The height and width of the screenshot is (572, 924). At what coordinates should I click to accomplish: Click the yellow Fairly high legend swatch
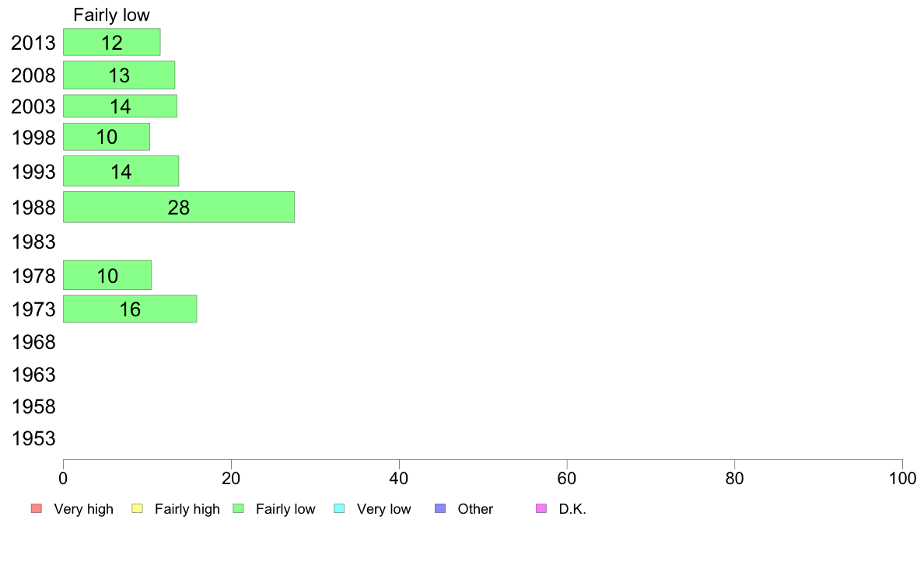tap(138, 508)
